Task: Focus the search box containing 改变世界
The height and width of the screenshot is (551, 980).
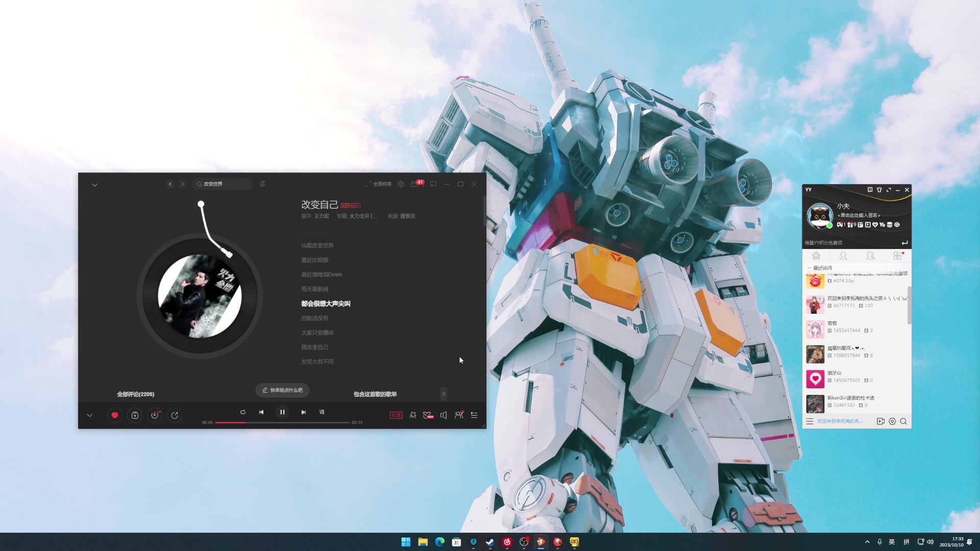Action: coord(223,184)
